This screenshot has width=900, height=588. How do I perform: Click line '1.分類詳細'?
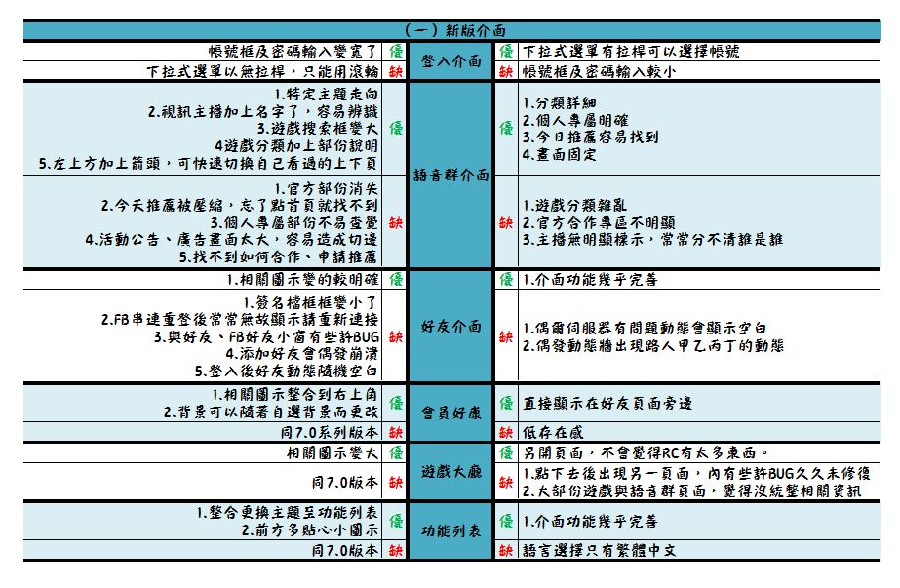coord(559,102)
